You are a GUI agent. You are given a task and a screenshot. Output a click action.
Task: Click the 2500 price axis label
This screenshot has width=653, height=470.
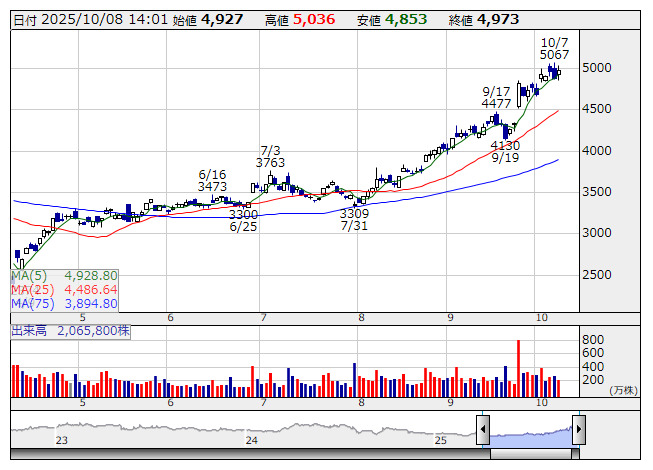point(597,275)
